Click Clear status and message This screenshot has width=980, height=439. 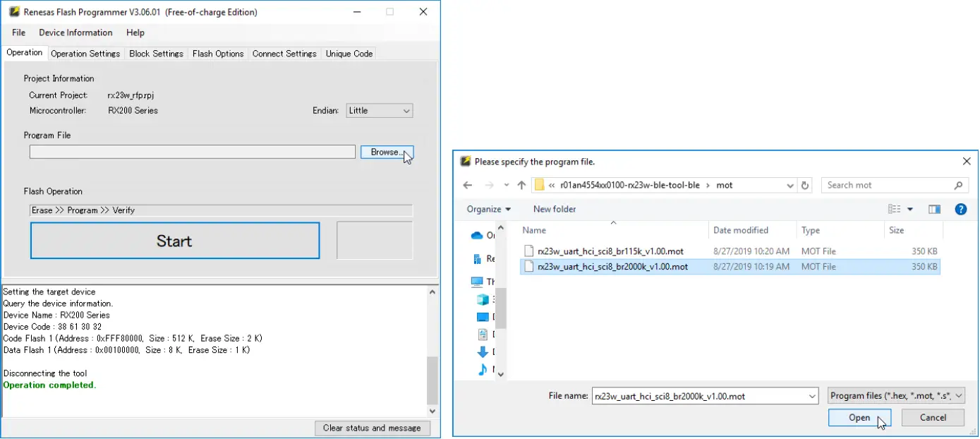[x=373, y=428]
